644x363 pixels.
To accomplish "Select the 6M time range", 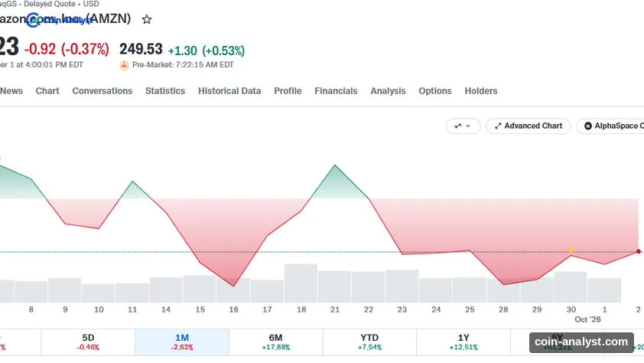I will 275,342.
